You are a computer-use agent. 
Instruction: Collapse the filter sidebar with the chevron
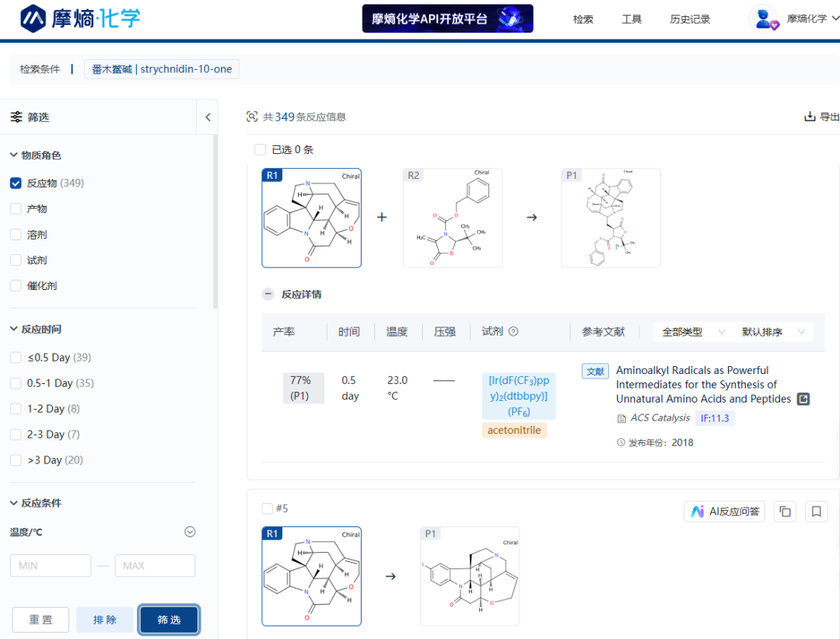[208, 117]
